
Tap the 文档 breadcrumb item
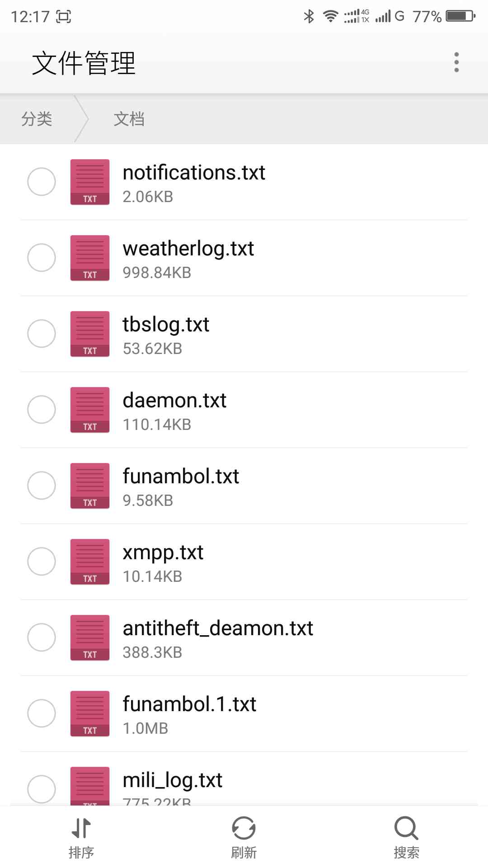[x=129, y=119]
